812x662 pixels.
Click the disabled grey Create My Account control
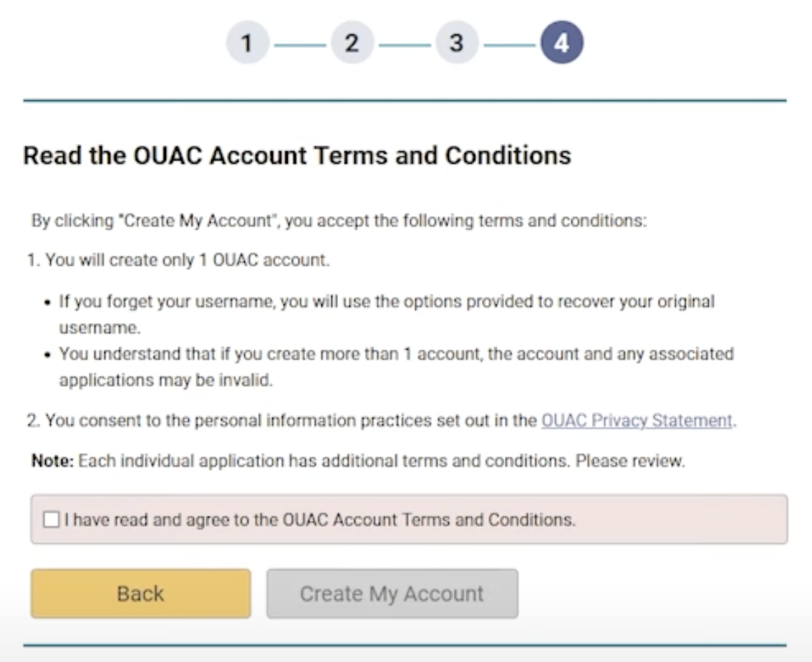click(x=392, y=593)
